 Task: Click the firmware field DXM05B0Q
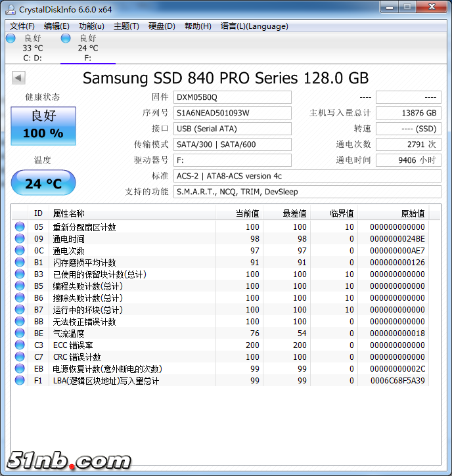[x=232, y=97]
